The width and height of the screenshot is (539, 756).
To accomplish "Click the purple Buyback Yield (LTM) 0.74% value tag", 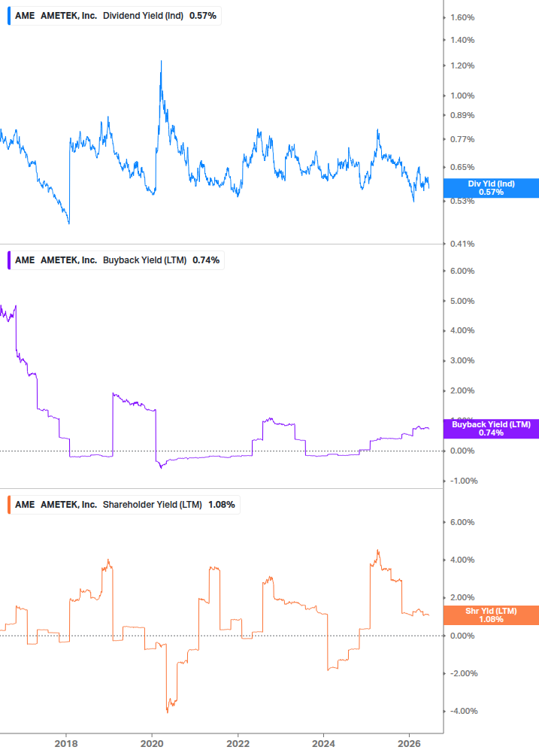I will coord(491,429).
